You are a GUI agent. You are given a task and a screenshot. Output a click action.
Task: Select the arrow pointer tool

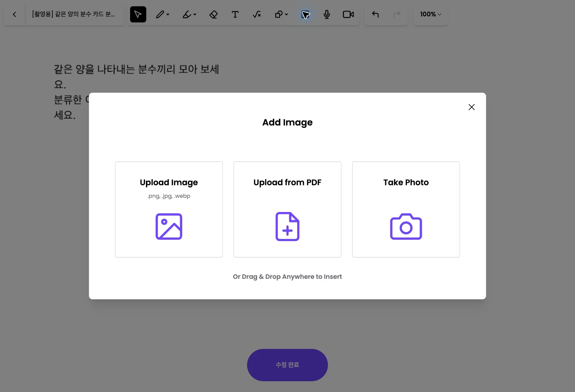tap(138, 14)
